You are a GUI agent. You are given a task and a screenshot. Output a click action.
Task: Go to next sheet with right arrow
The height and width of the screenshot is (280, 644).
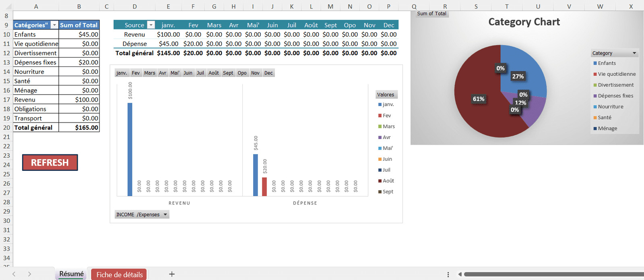click(x=29, y=274)
